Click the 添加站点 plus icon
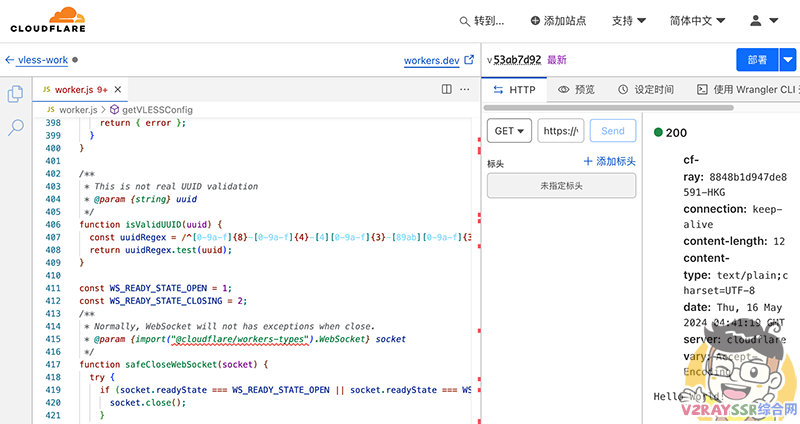The image size is (800, 424). tap(534, 21)
